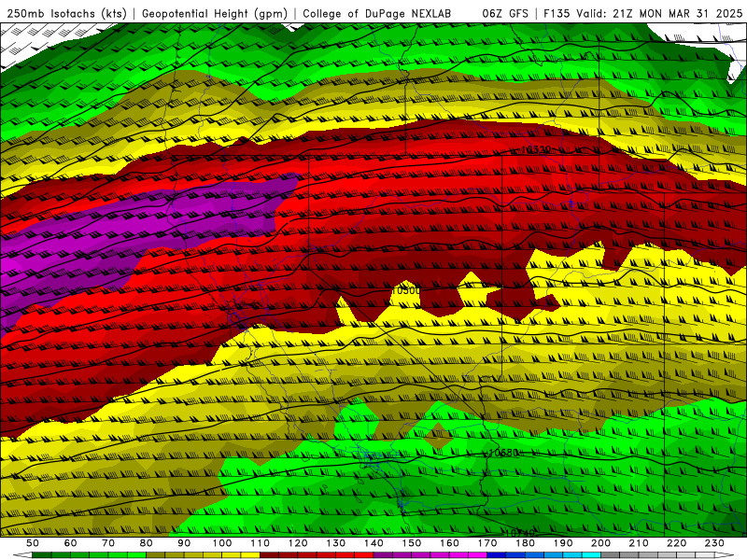The image size is (747, 560).
Task: Click the 10740 height contour label
Action: tap(520, 533)
